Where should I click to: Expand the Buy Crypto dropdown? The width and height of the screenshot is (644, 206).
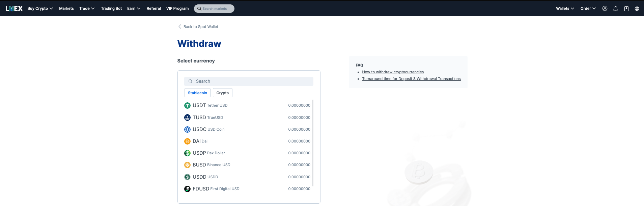pos(40,8)
